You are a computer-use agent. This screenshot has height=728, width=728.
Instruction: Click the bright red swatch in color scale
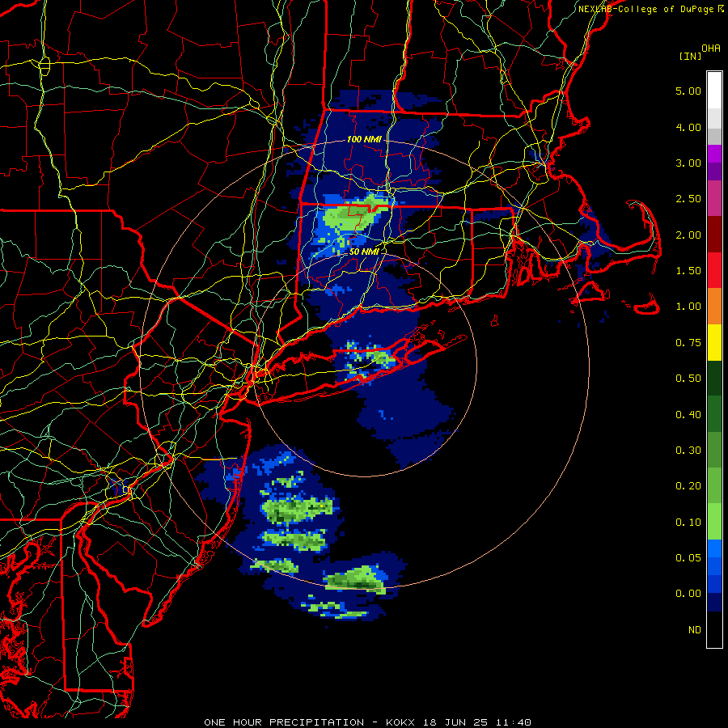pos(714,270)
